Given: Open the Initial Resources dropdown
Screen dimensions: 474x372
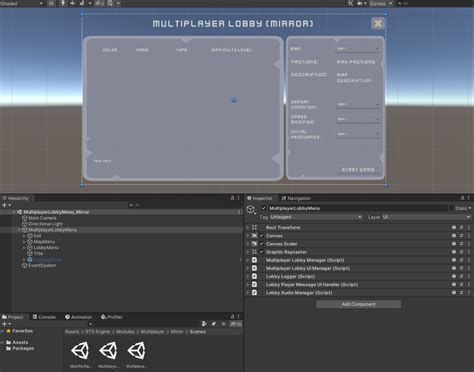Looking at the screenshot, I should (x=358, y=134).
